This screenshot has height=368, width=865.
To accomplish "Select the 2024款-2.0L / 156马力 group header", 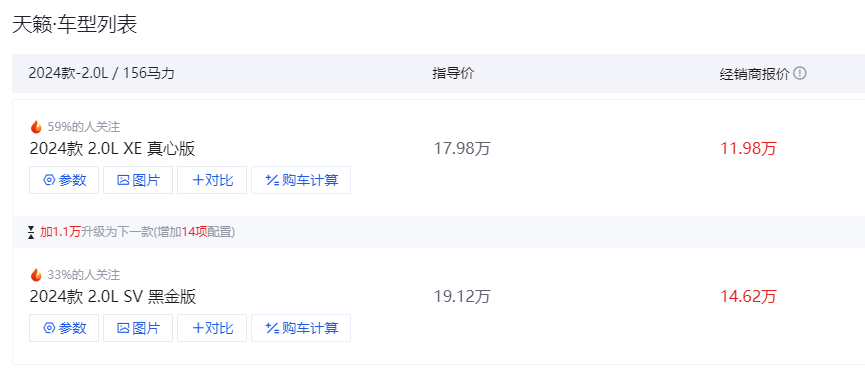I will [x=102, y=73].
